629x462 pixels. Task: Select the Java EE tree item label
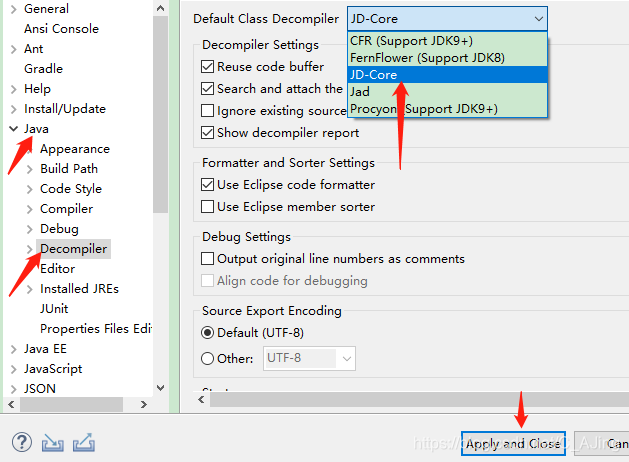click(45, 349)
